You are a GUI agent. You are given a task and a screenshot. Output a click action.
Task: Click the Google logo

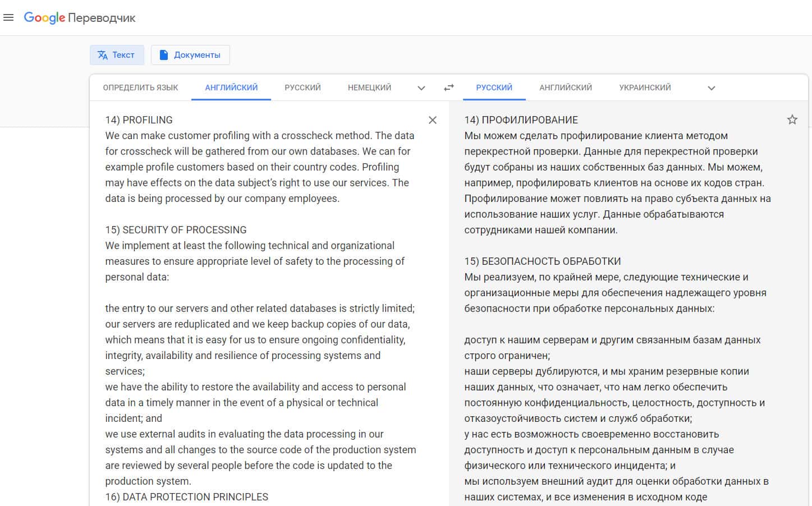(x=44, y=17)
